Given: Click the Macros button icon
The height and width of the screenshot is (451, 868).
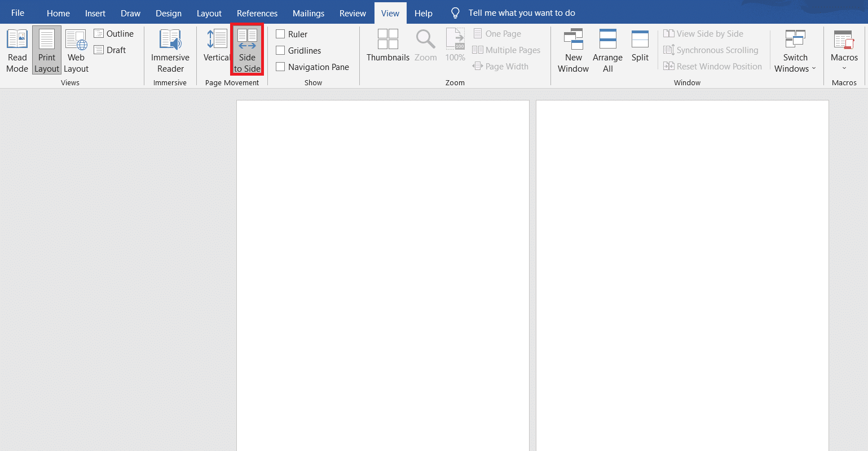Looking at the screenshot, I should tap(844, 40).
